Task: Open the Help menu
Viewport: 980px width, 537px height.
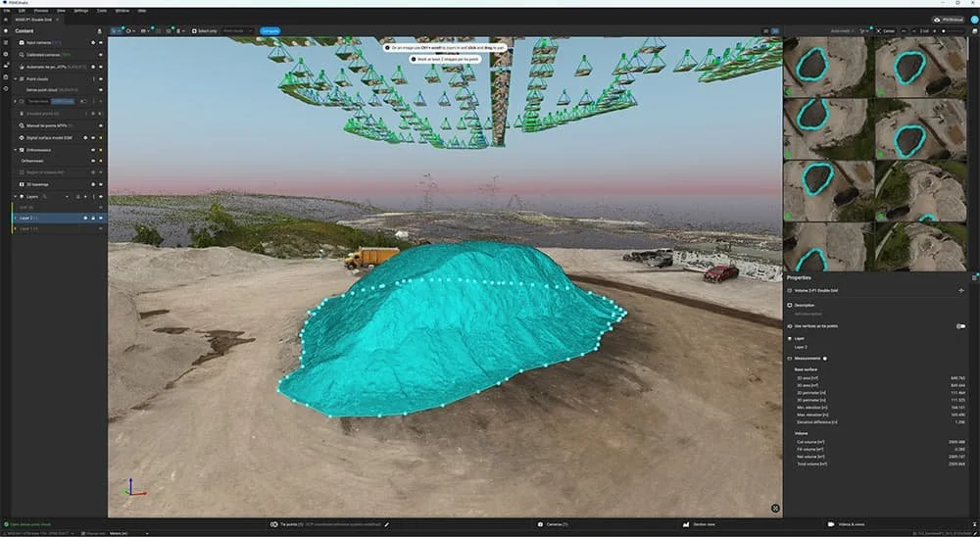Action: (142, 11)
